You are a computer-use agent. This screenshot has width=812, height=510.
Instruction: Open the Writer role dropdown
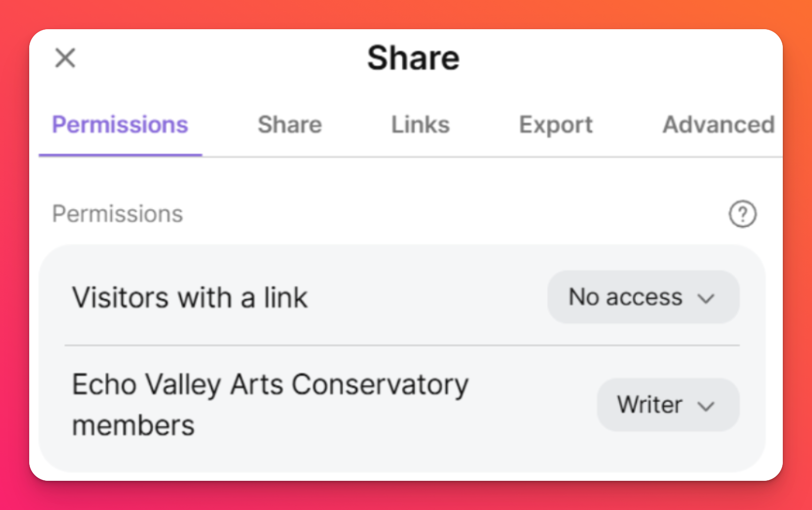[668, 405]
